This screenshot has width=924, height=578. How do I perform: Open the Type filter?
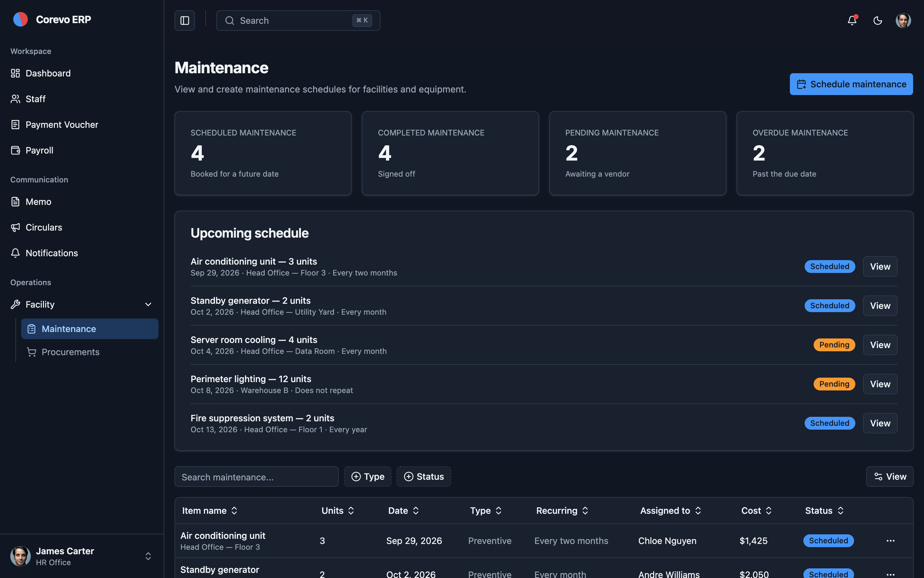pos(368,477)
